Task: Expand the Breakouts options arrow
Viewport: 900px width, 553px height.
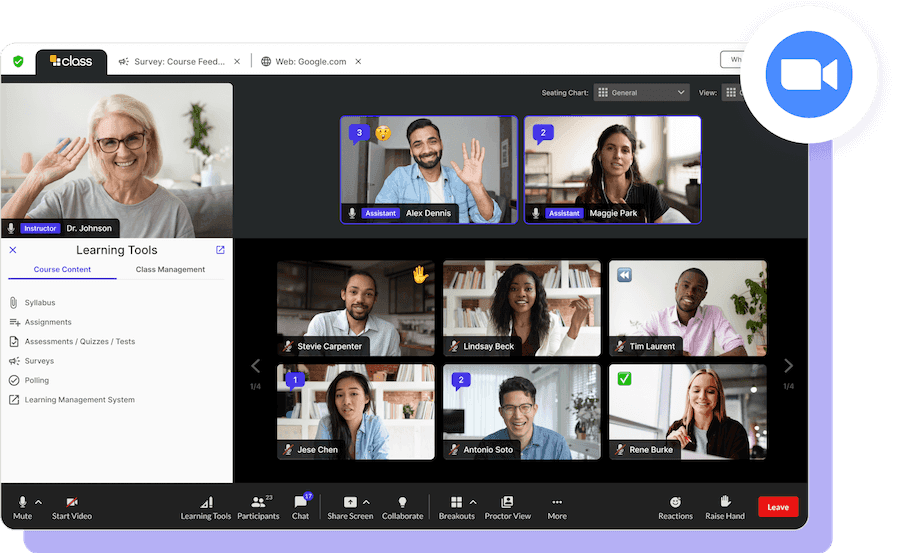Action: (x=473, y=502)
